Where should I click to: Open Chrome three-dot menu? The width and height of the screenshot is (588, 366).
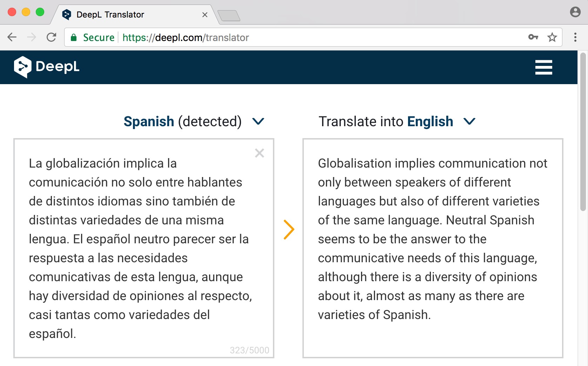575,37
